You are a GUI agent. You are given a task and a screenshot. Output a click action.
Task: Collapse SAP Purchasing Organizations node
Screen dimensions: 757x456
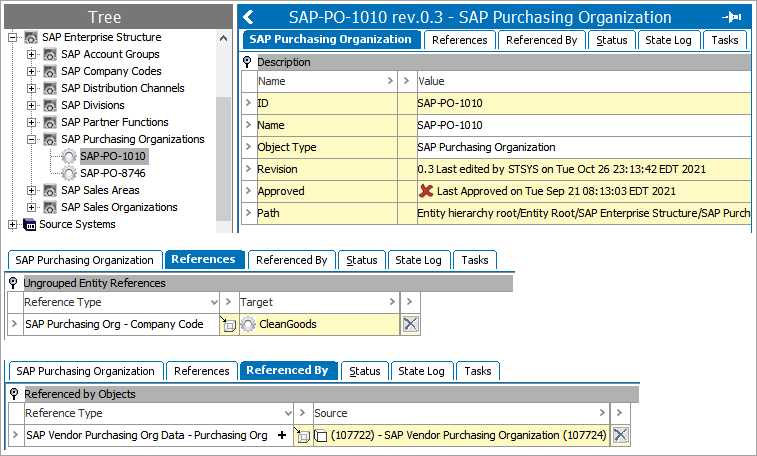click(31, 139)
